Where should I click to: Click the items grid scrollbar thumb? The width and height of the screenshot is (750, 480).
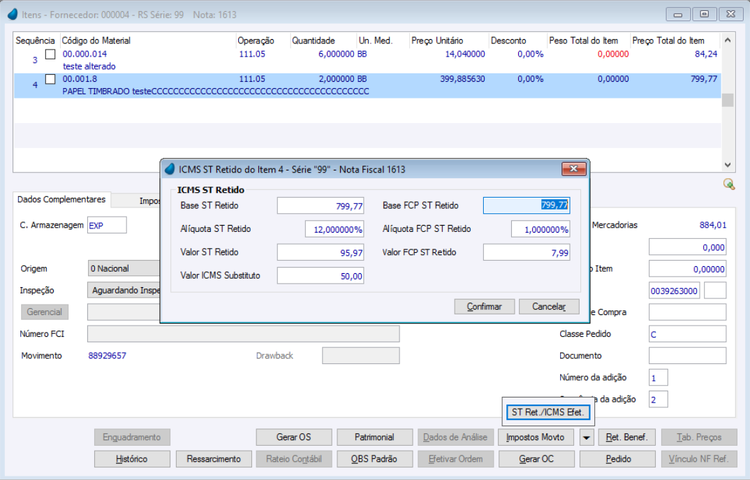point(728,100)
